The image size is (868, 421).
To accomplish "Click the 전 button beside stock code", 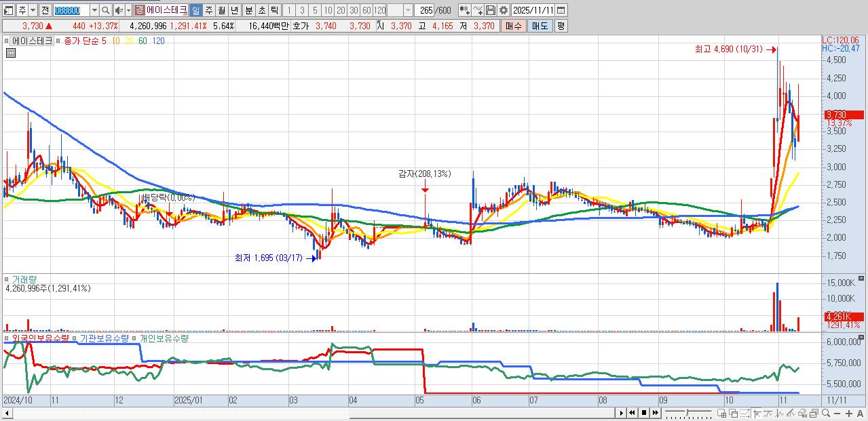I will (x=45, y=10).
